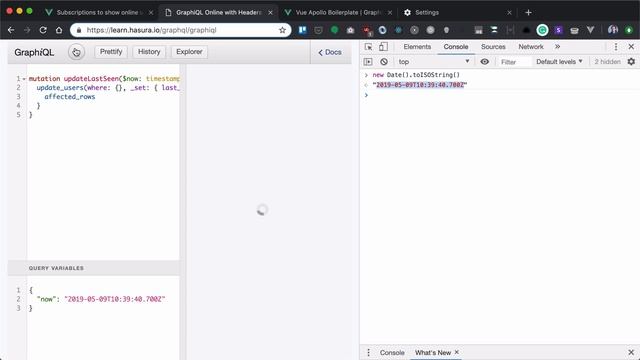Click new Date().toISOString() console entry
The width and height of the screenshot is (640, 360).
pyautogui.click(x=416, y=75)
